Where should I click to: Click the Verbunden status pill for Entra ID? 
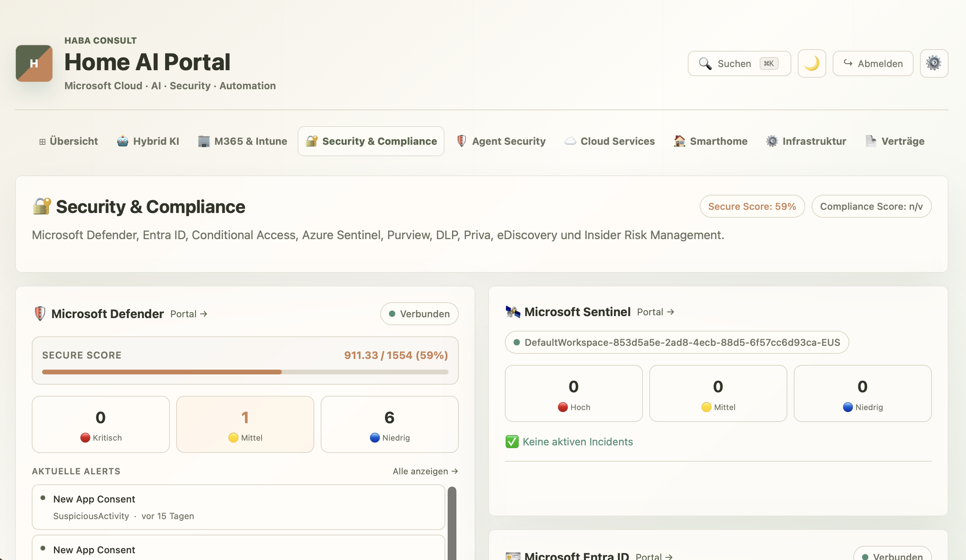point(892,553)
